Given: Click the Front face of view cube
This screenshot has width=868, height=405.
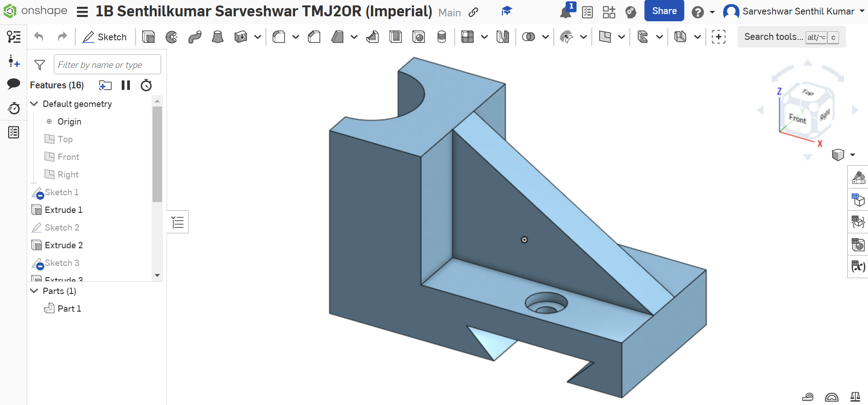Looking at the screenshot, I should [x=797, y=119].
